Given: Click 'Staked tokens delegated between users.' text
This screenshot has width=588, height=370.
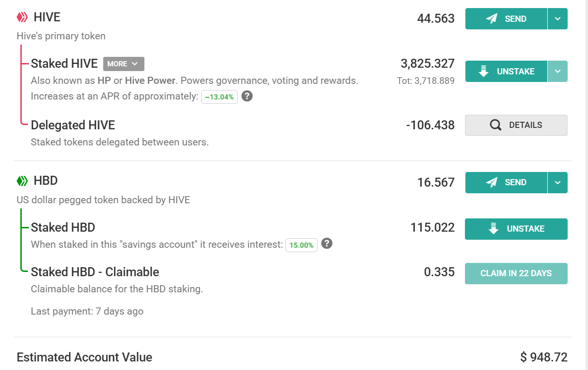Looking at the screenshot, I should click(x=120, y=142).
